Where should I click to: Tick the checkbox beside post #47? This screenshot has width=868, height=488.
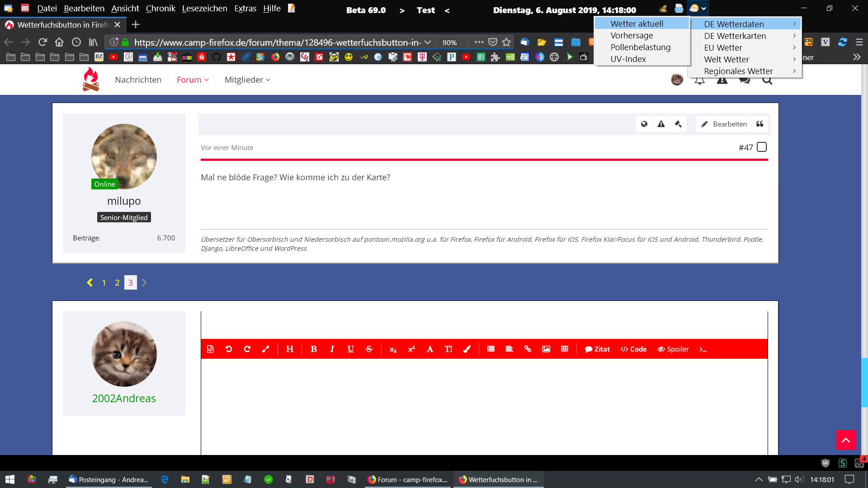click(x=762, y=147)
